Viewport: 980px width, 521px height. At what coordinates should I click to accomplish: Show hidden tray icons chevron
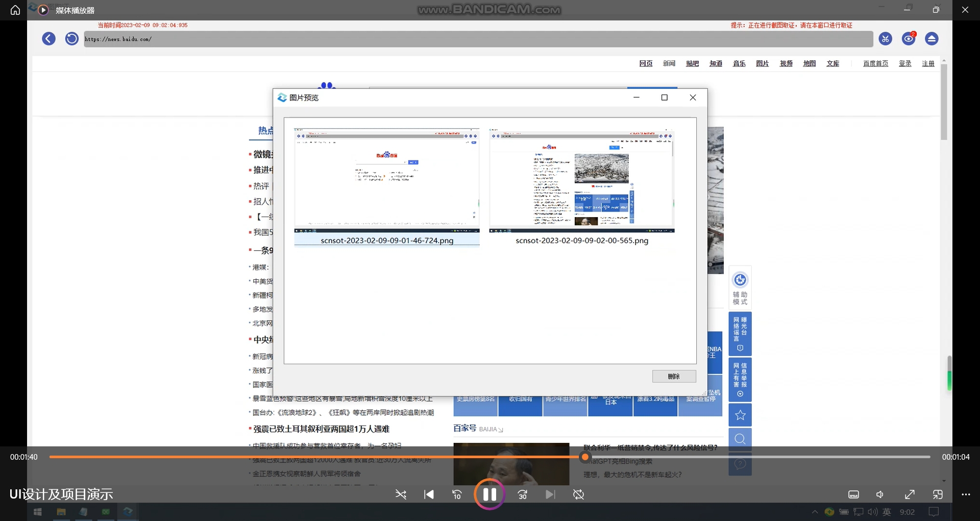815,512
